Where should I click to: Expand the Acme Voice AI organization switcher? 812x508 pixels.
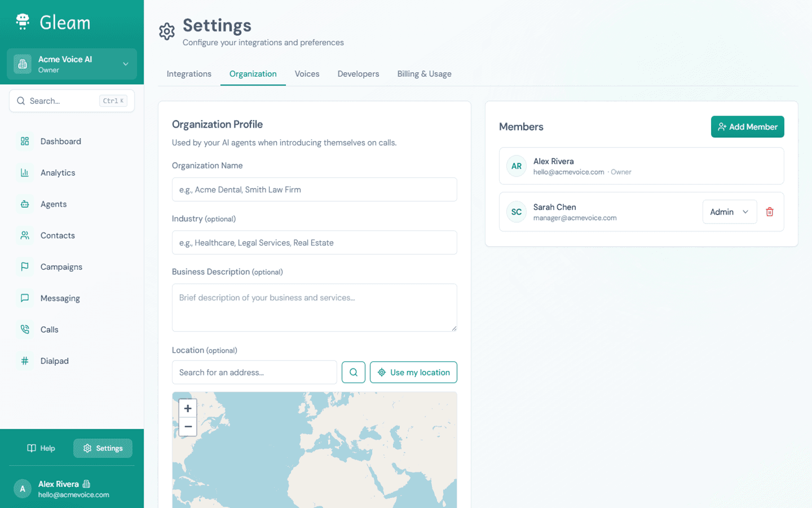(72, 64)
